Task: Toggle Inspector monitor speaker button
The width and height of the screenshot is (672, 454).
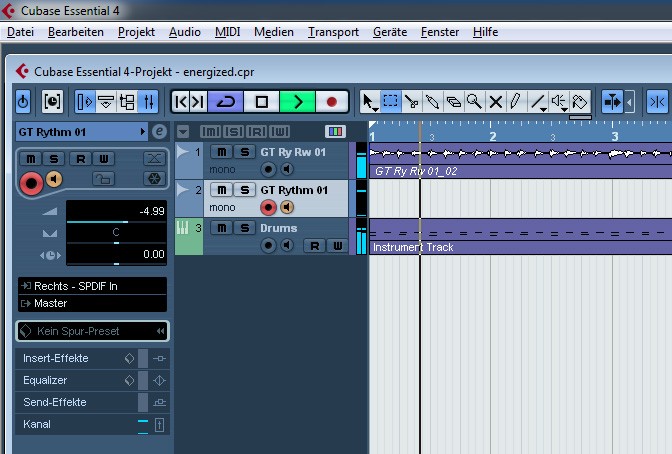Action: point(54,179)
